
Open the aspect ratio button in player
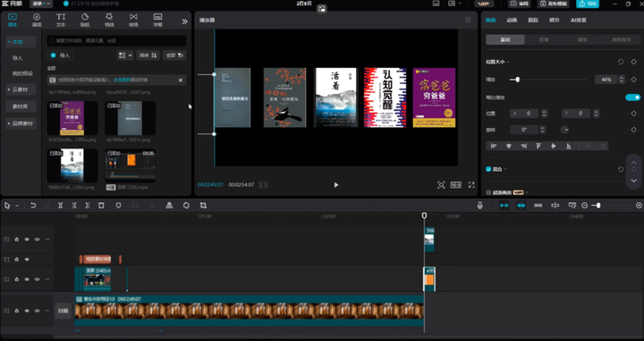(456, 185)
